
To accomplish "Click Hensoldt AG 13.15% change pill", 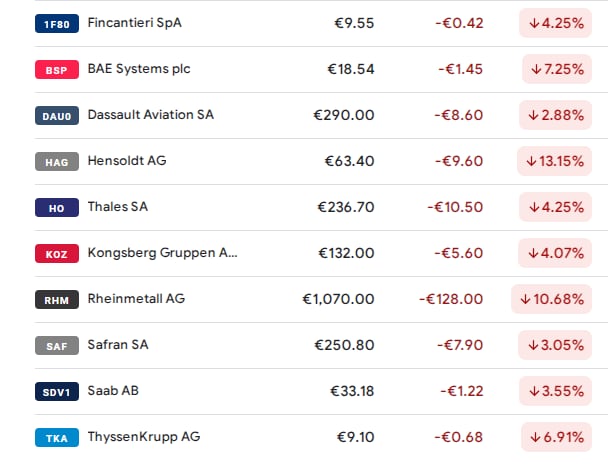I will [x=554, y=161].
